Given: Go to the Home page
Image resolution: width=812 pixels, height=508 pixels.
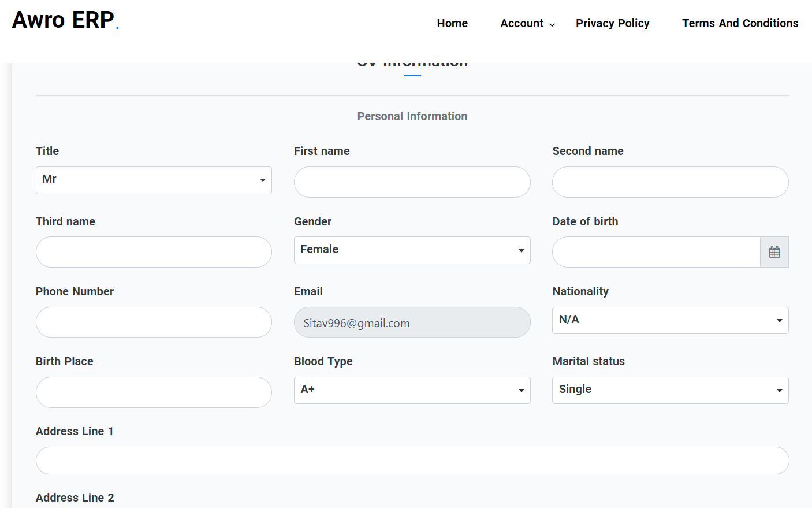Looking at the screenshot, I should [x=452, y=23].
